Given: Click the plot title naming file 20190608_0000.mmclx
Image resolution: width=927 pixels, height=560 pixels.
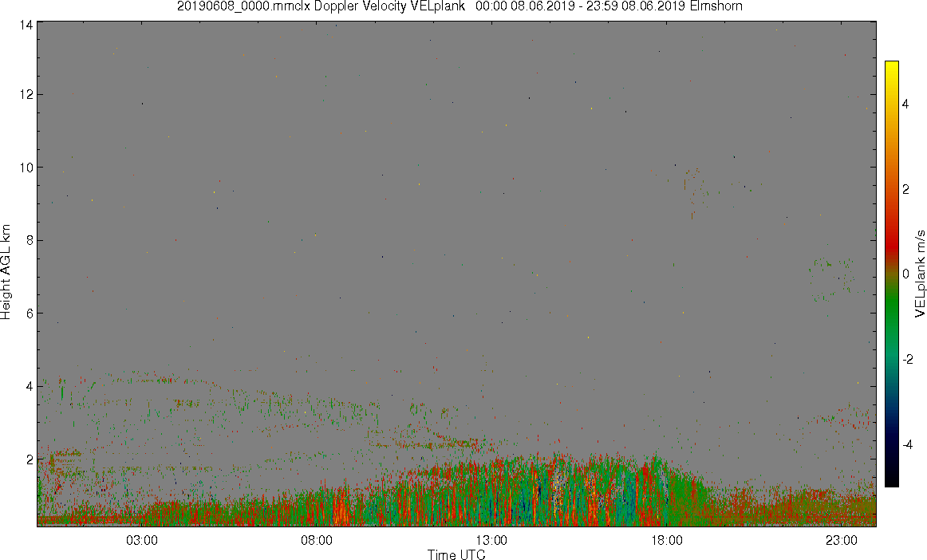Looking at the screenshot, I should pyautogui.click(x=460, y=6).
